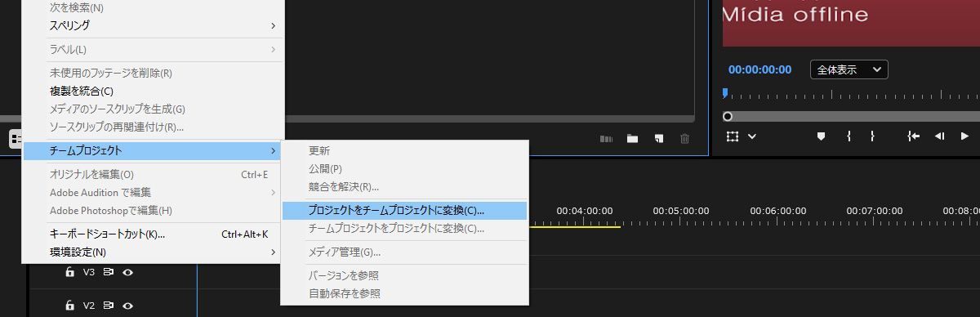
Task: Click 00:06:00:00 on the timeline ruler
Action: [777, 211]
